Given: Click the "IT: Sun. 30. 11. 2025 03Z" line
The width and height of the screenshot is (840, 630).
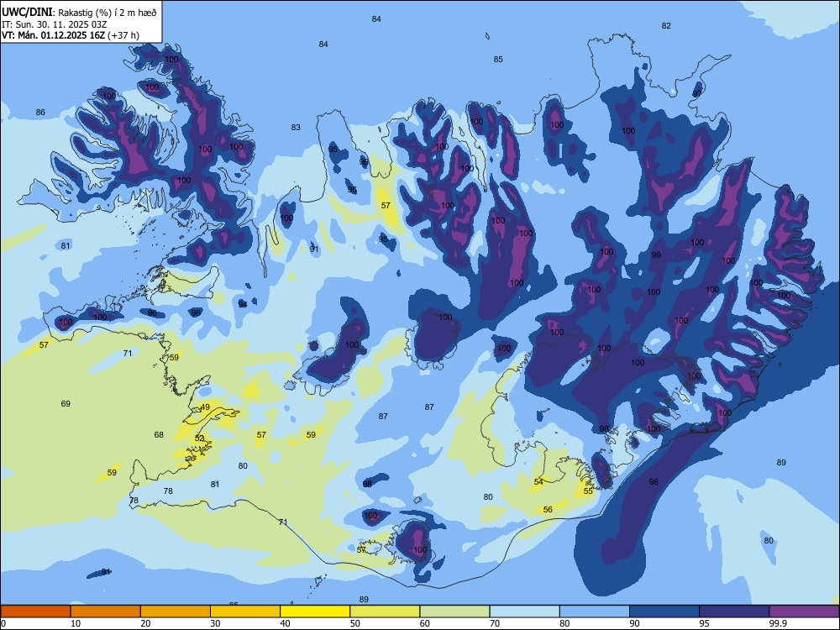Looking at the screenshot, I should [54, 24].
